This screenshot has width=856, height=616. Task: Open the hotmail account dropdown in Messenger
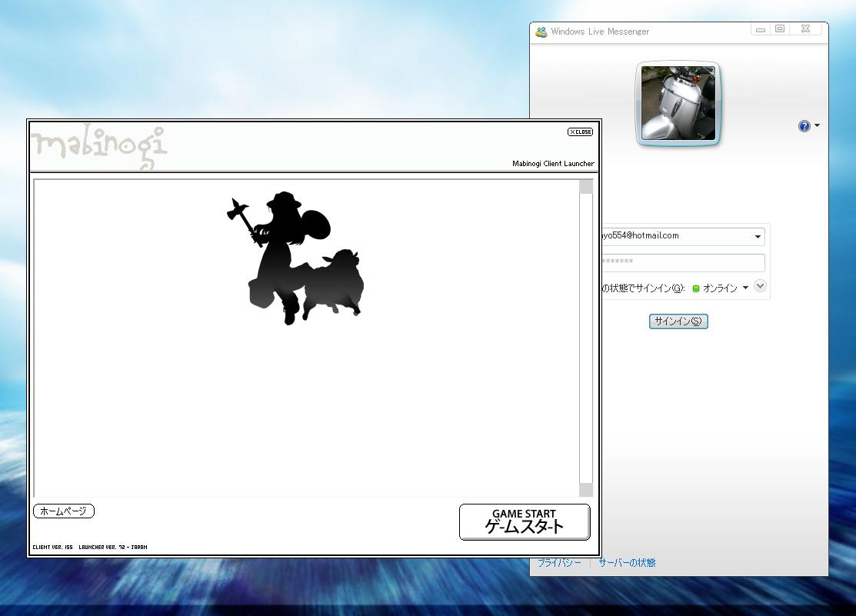point(758,236)
